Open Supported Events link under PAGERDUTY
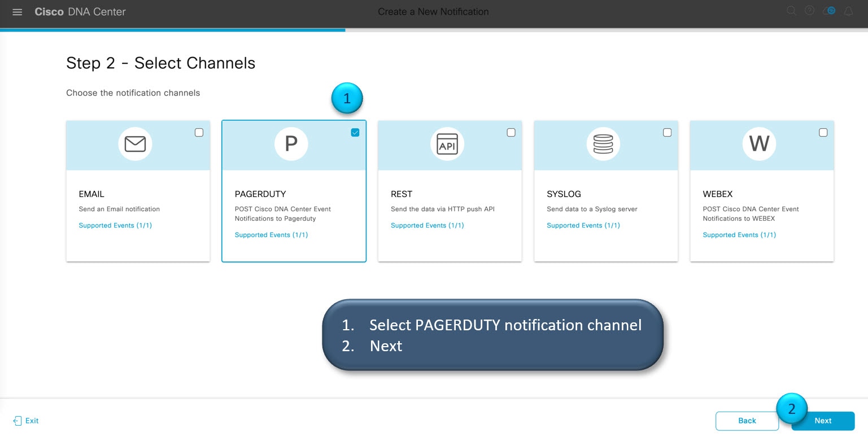This screenshot has width=868, height=437. tap(271, 235)
